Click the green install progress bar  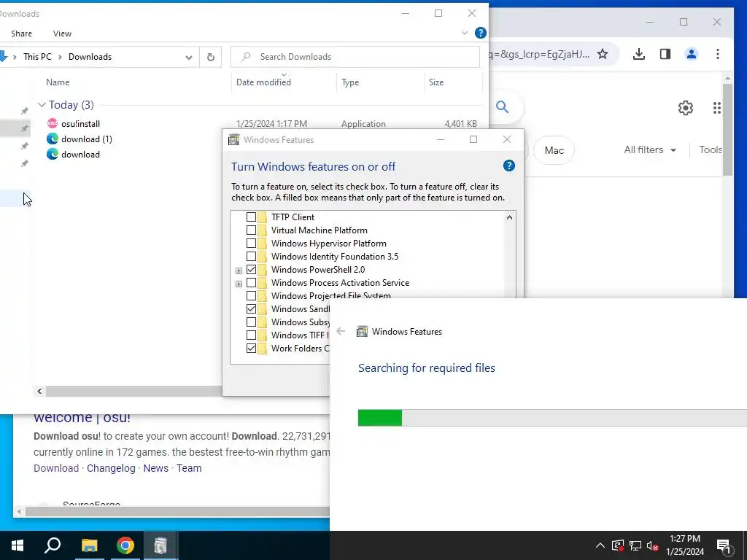(x=379, y=418)
